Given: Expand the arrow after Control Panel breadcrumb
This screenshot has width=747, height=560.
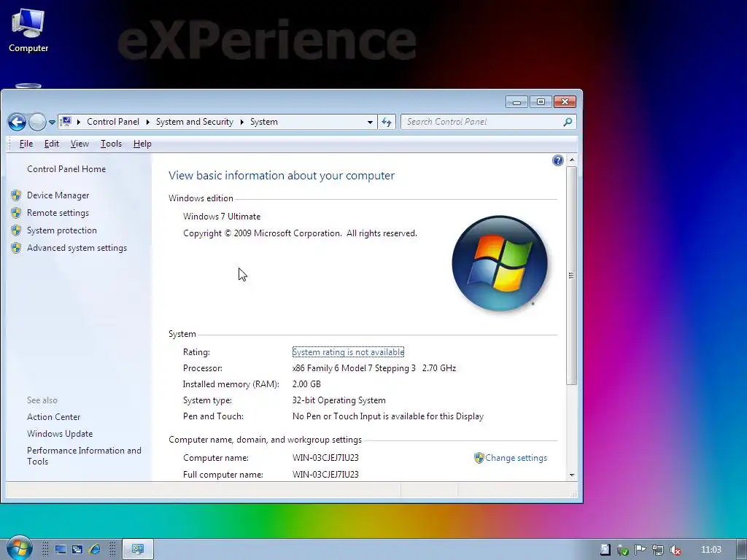Looking at the screenshot, I should click(x=147, y=122).
